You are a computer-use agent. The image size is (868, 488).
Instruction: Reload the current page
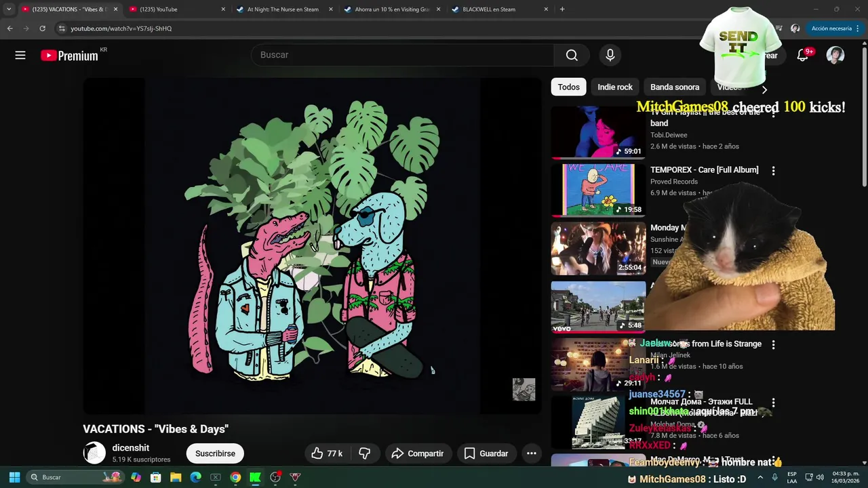pyautogui.click(x=42, y=28)
